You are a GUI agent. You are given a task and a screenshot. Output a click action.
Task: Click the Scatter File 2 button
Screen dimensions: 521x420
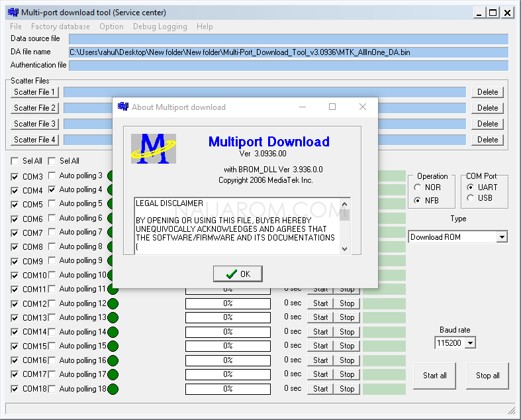pos(34,108)
